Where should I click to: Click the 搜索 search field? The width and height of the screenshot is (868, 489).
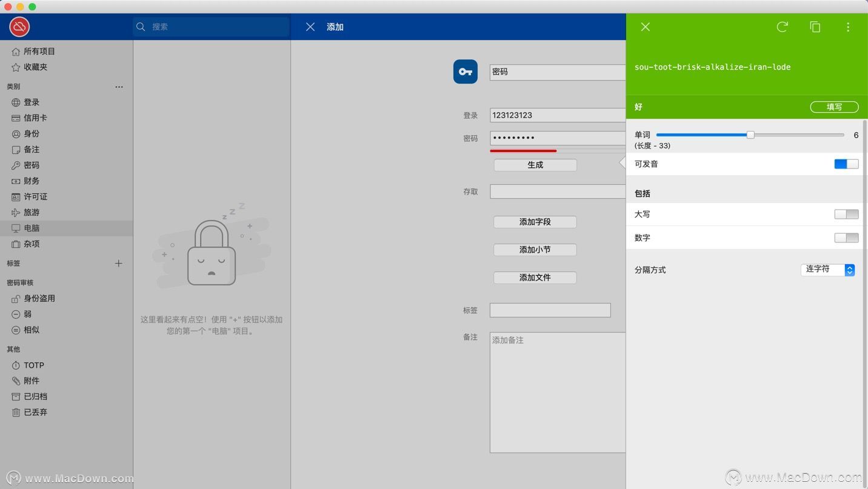pyautogui.click(x=211, y=27)
